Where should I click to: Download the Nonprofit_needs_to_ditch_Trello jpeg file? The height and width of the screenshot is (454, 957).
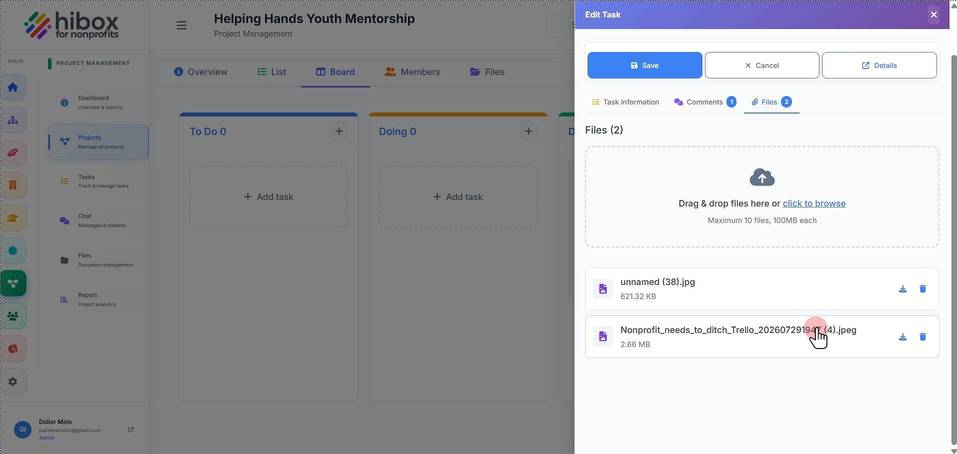click(x=903, y=336)
